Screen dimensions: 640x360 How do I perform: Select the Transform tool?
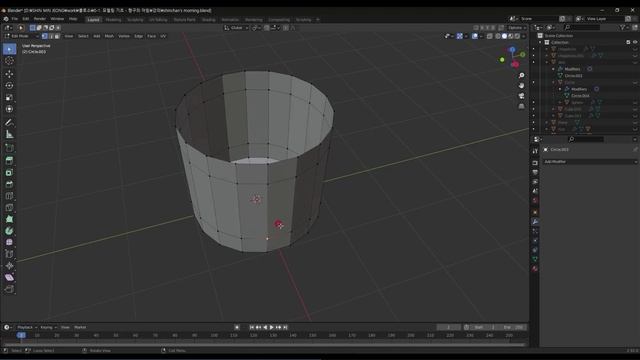9,109
